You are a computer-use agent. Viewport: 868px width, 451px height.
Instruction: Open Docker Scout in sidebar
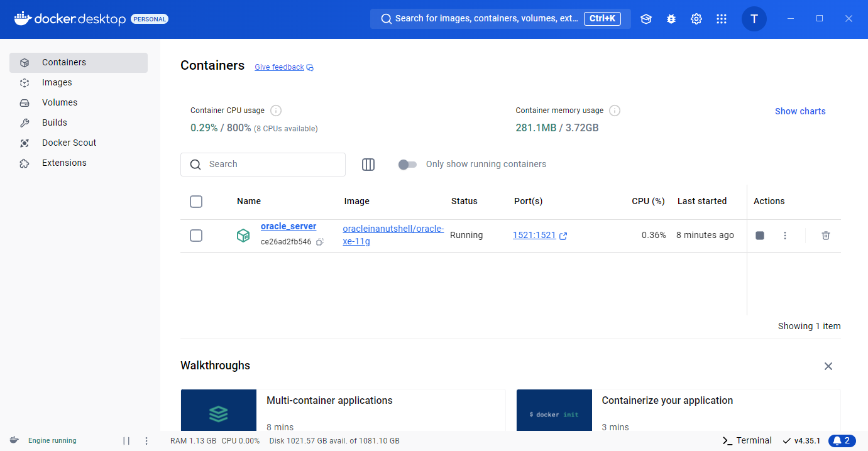click(79, 143)
